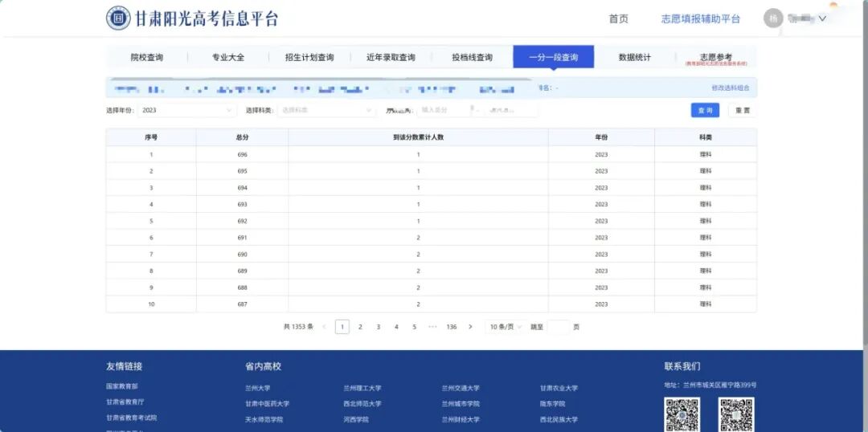
Task: Open the 甘肃省教育考试院 footer link
Action: [x=132, y=418]
